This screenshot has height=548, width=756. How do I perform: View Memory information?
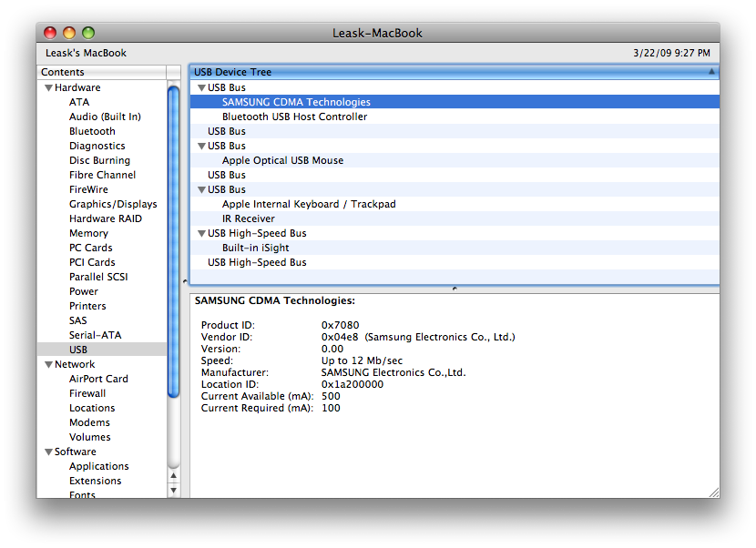click(x=88, y=233)
